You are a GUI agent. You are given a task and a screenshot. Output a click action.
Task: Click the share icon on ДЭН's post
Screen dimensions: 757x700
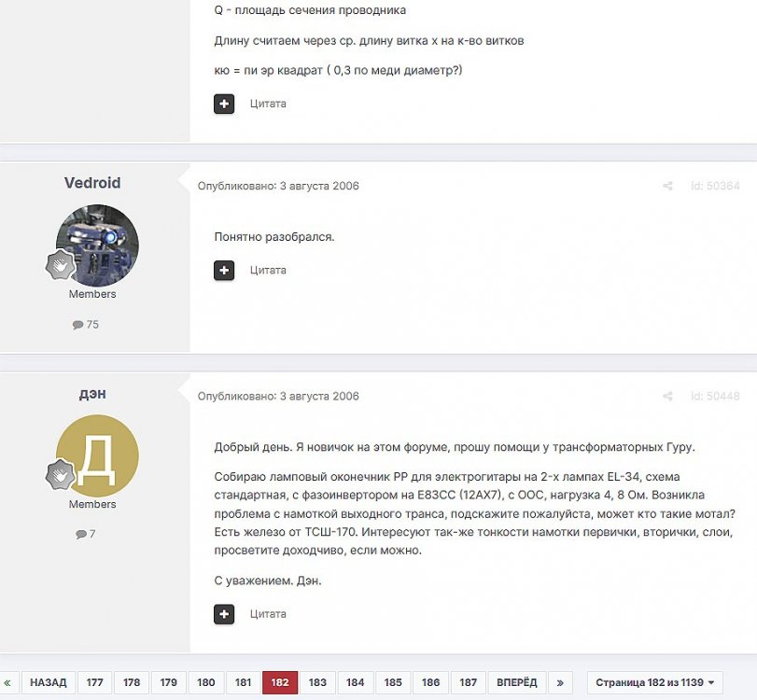click(667, 397)
